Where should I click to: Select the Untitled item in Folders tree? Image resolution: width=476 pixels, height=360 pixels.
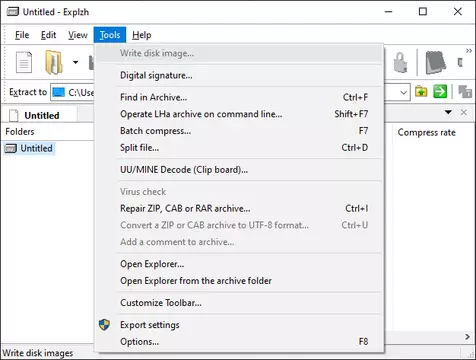(36, 148)
